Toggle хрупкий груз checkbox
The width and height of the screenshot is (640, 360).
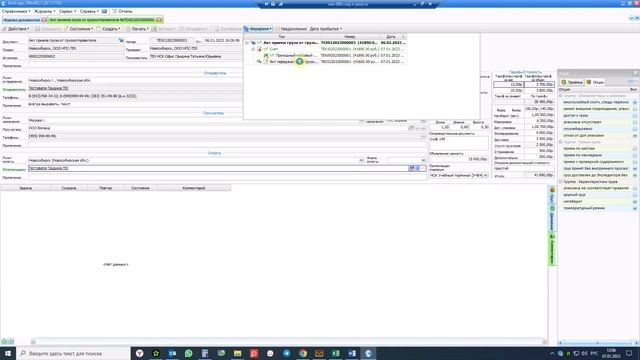tap(635, 195)
